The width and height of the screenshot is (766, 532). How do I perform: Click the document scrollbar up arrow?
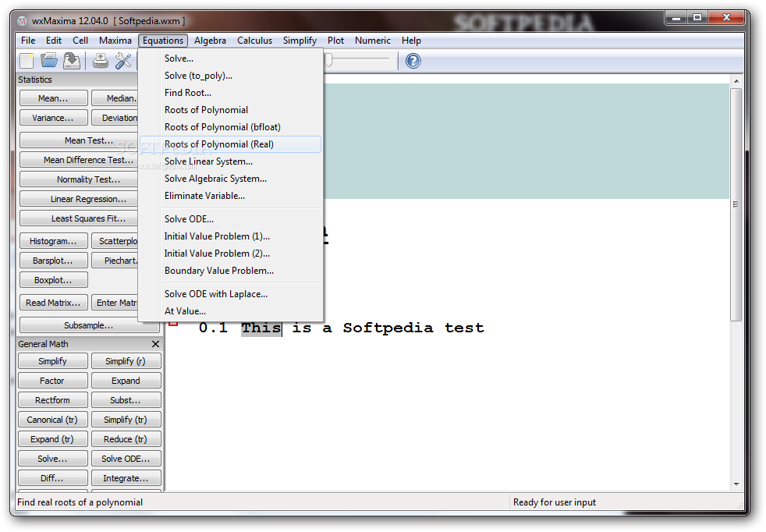[x=736, y=80]
